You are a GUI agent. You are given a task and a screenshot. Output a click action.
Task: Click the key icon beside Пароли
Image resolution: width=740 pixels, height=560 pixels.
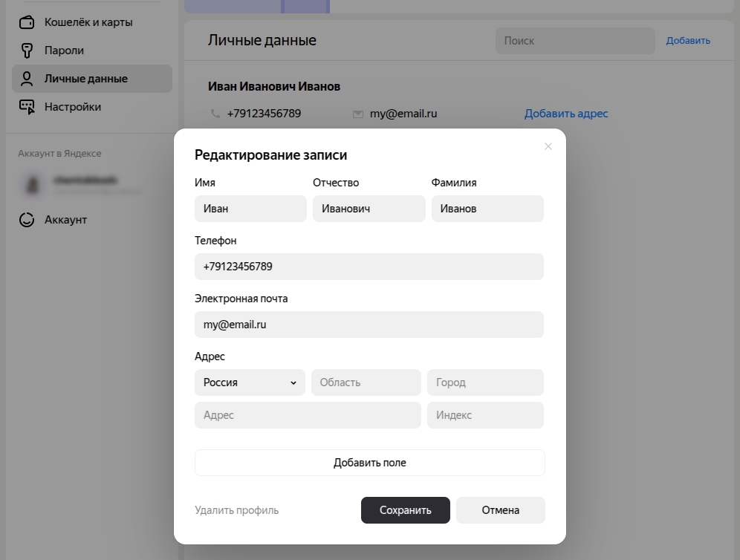tap(27, 51)
